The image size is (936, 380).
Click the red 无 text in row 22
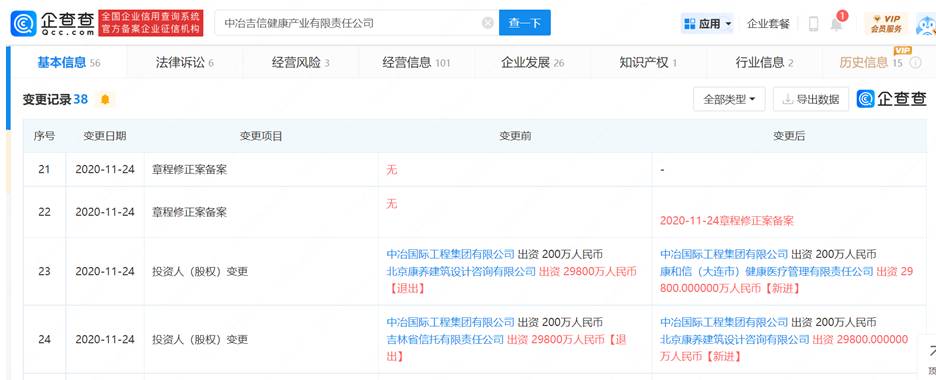392,204
